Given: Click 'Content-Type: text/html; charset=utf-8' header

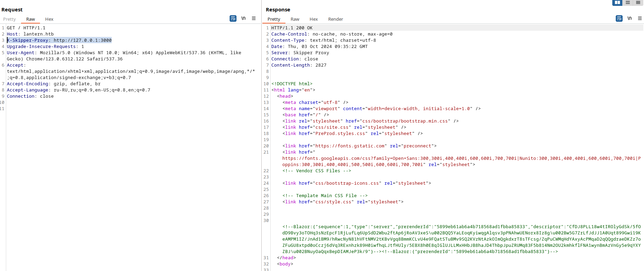Looking at the screenshot, I should 324,40.
